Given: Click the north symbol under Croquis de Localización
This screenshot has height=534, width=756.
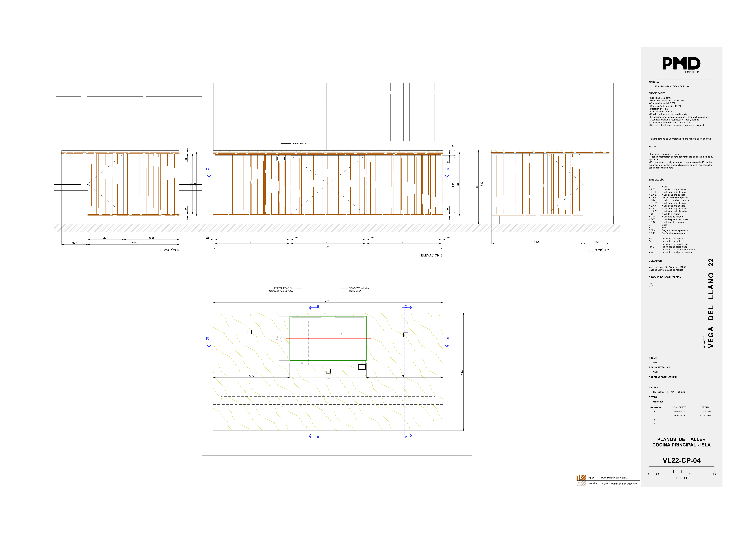Looking at the screenshot, I should 651,285.
